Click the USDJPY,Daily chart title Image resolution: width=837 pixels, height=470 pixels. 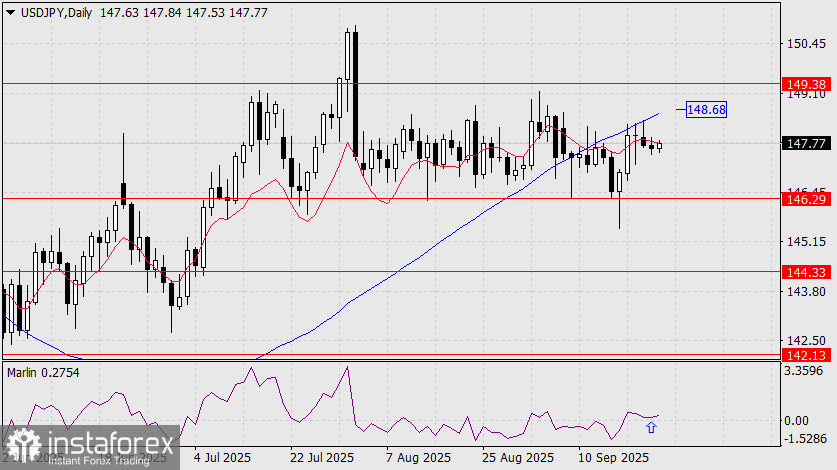(57, 13)
